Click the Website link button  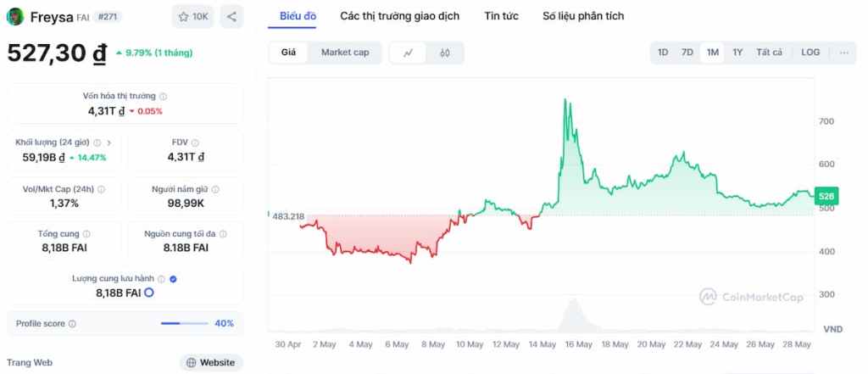(x=211, y=363)
